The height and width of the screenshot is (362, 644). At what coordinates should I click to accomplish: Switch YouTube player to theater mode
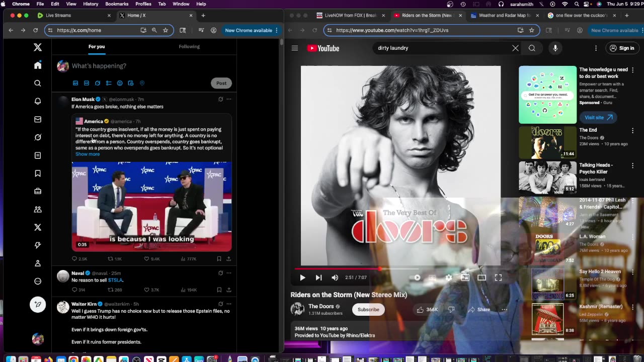coord(481,278)
